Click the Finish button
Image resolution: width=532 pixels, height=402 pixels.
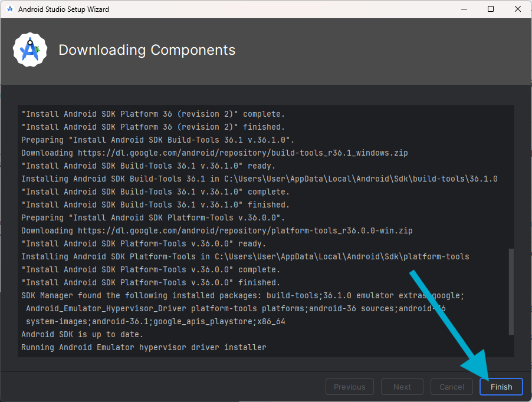[x=501, y=387]
